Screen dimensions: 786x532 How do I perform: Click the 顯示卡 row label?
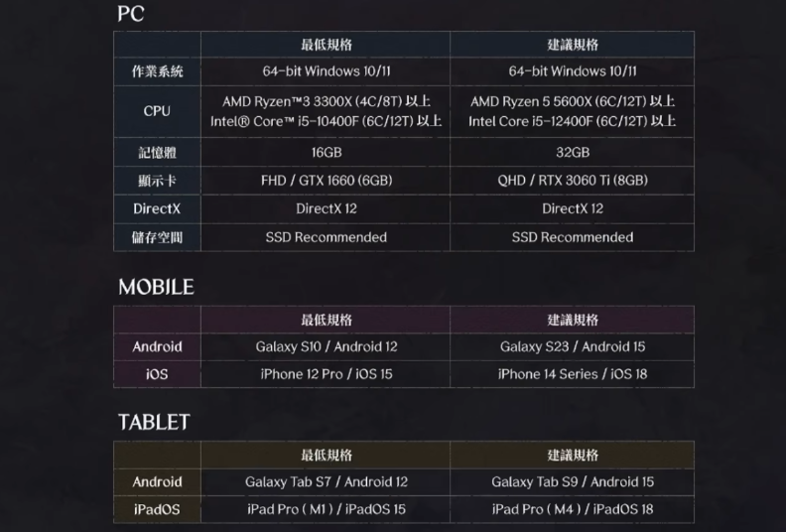tap(157, 181)
